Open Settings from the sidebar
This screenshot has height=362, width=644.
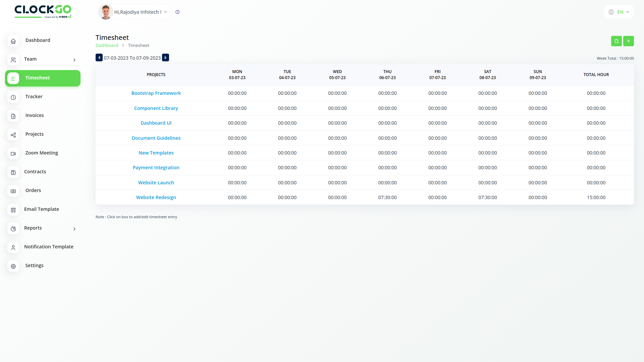tap(34, 265)
